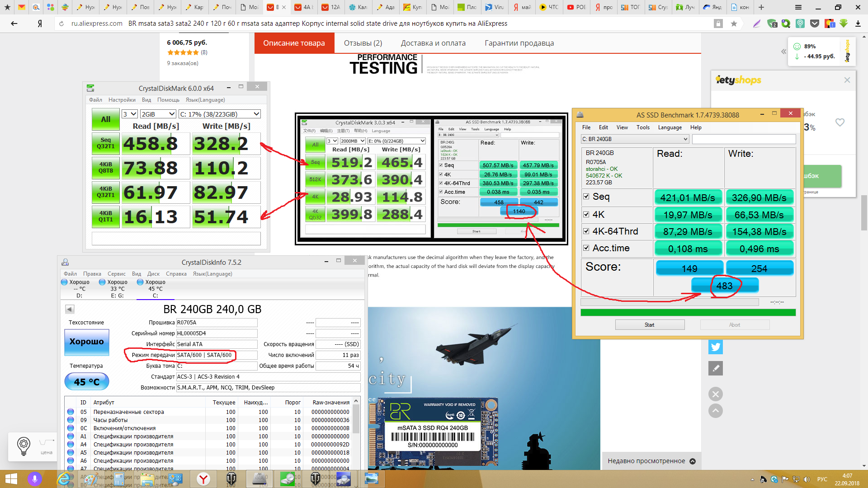868x488 pixels.
Task: Click the lightbulb price tracker icon
Action: [24, 445]
